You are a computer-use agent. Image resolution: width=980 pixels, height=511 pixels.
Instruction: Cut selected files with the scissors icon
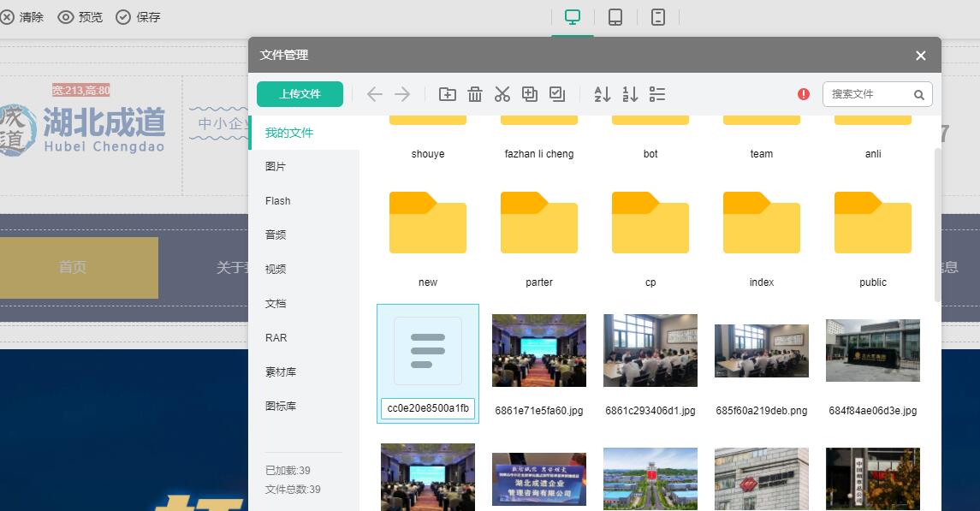click(x=502, y=94)
